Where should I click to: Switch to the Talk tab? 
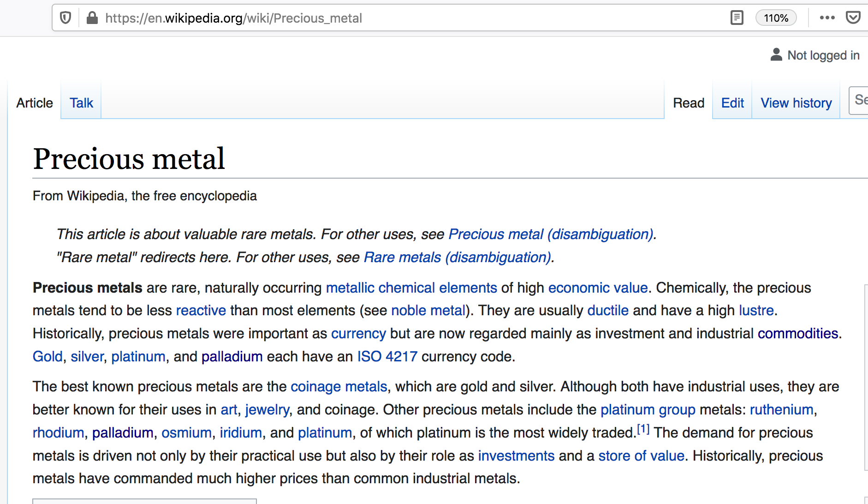pyautogui.click(x=81, y=103)
